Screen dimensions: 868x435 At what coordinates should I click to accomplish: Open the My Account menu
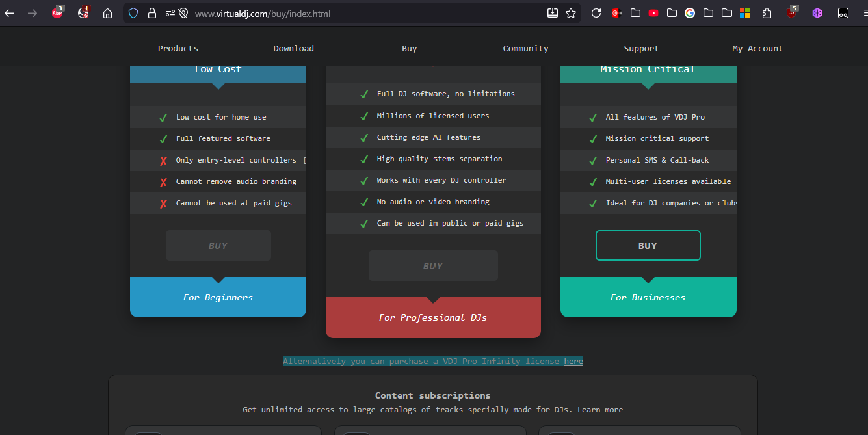tap(757, 49)
